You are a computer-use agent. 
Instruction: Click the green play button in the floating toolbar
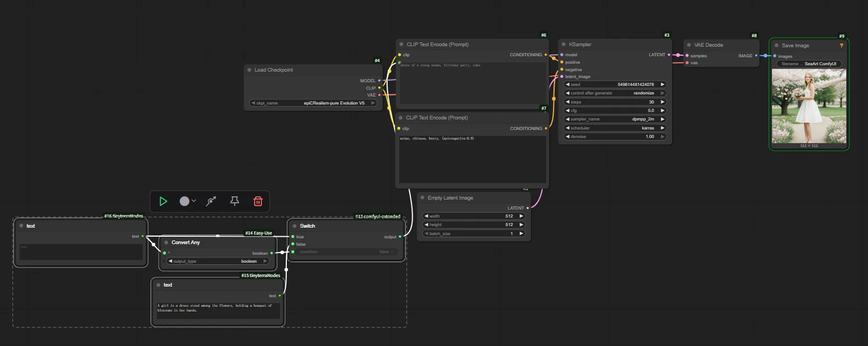click(163, 201)
